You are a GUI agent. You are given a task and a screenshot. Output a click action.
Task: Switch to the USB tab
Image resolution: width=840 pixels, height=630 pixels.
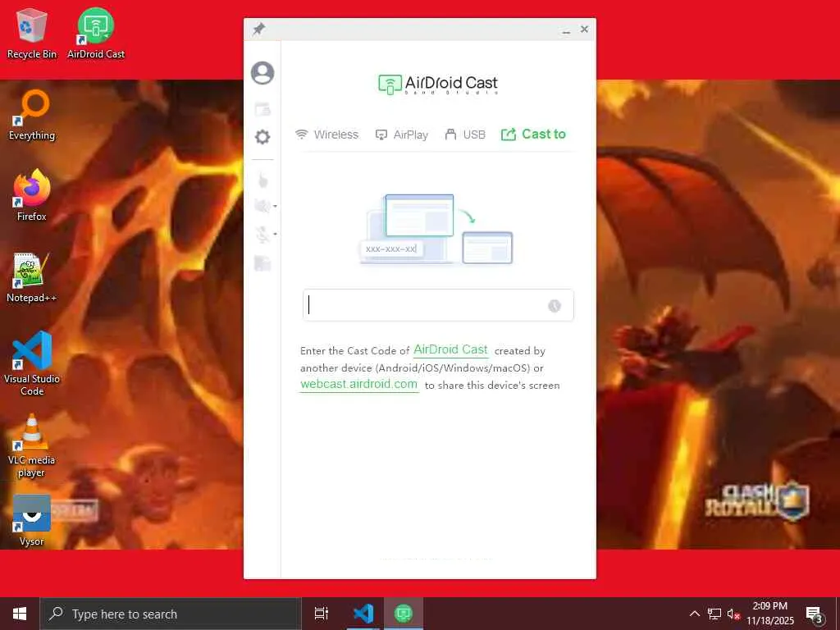[x=465, y=135]
